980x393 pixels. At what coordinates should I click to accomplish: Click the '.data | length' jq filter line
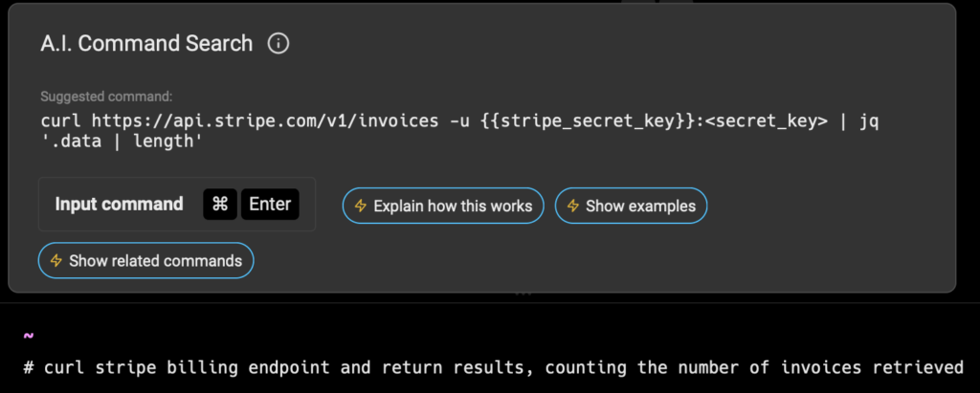[x=122, y=142]
